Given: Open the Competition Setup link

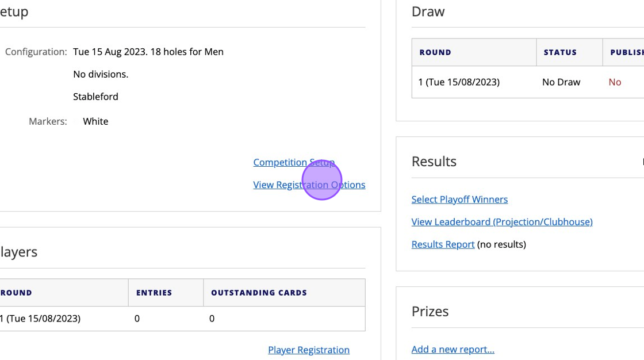Looking at the screenshot, I should tap(294, 162).
